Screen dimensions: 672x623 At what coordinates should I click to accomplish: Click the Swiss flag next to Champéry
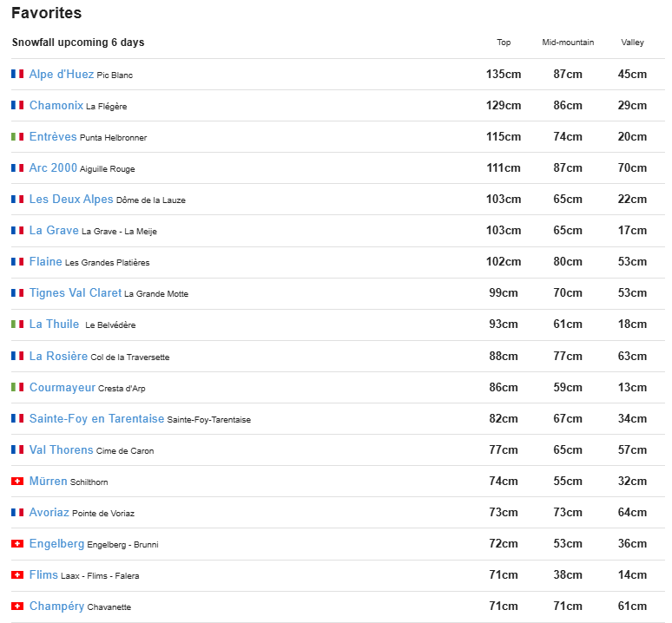[17, 607]
